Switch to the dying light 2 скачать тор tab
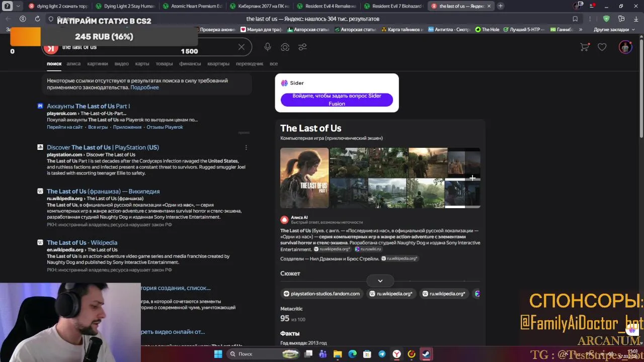 [x=59, y=6]
